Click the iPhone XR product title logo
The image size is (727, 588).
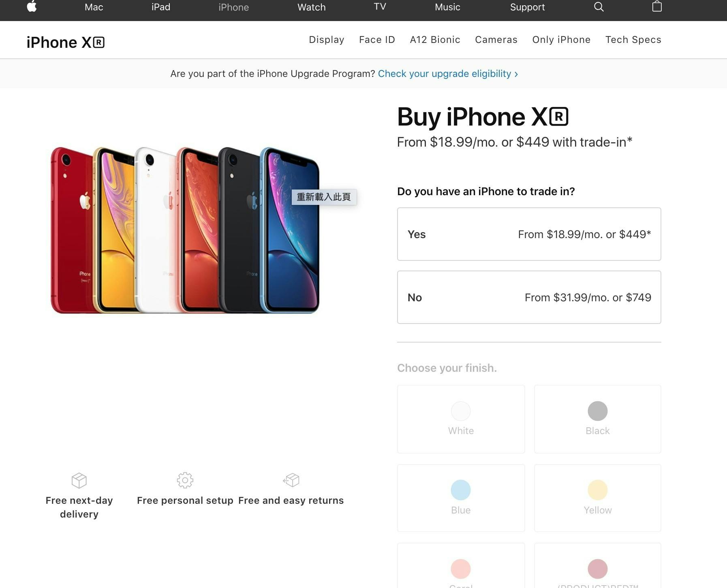(66, 42)
